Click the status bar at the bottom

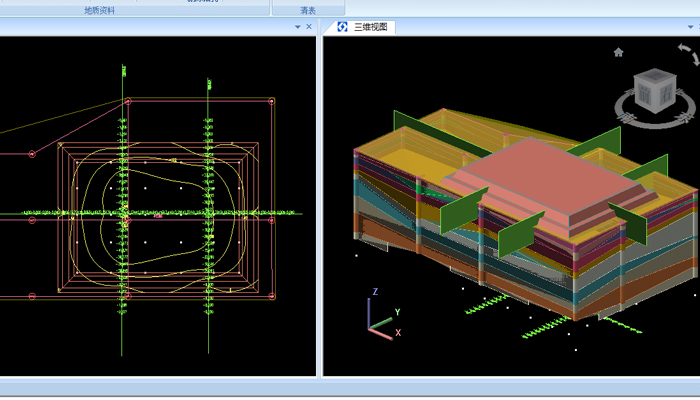click(x=350, y=388)
